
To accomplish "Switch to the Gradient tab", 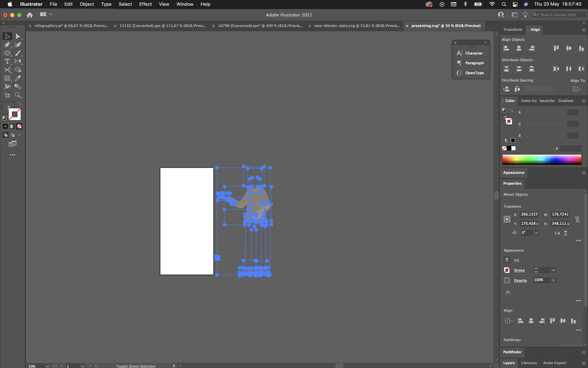I will (566, 101).
